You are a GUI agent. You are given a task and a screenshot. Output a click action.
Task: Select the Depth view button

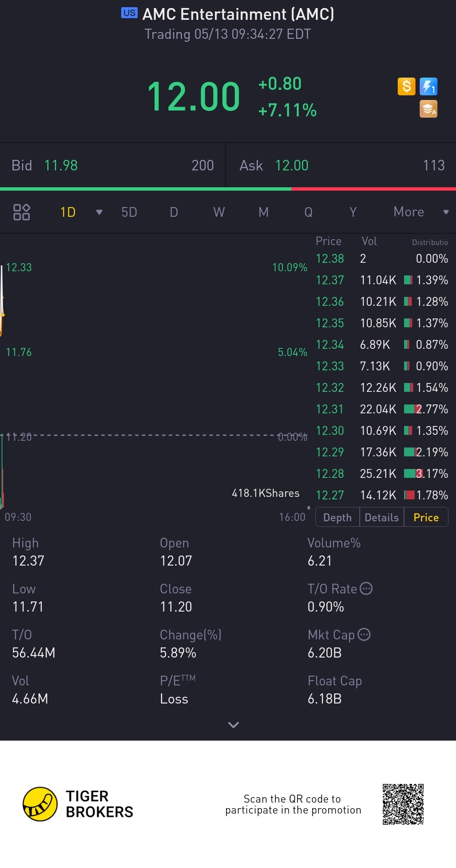337,518
